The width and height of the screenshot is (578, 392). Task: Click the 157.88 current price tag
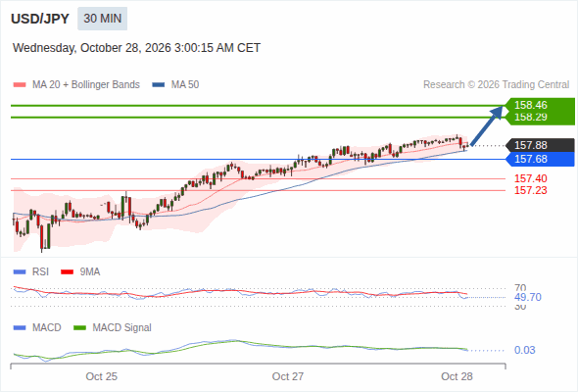click(x=540, y=145)
